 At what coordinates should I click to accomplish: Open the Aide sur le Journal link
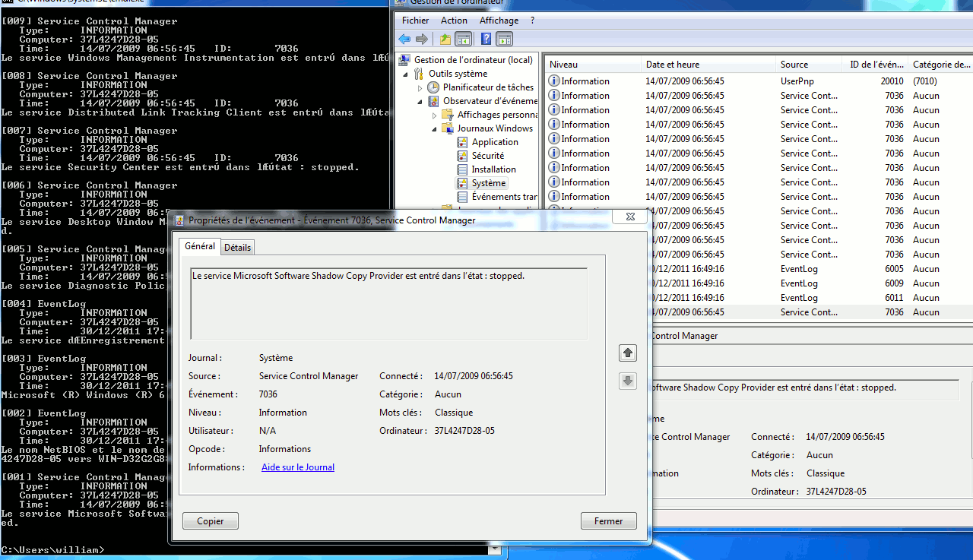(298, 467)
